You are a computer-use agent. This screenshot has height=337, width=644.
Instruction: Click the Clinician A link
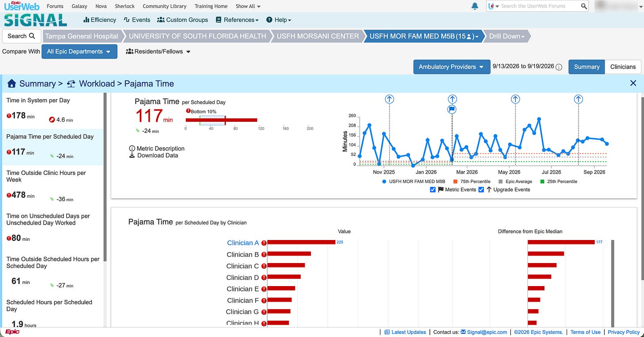point(243,243)
